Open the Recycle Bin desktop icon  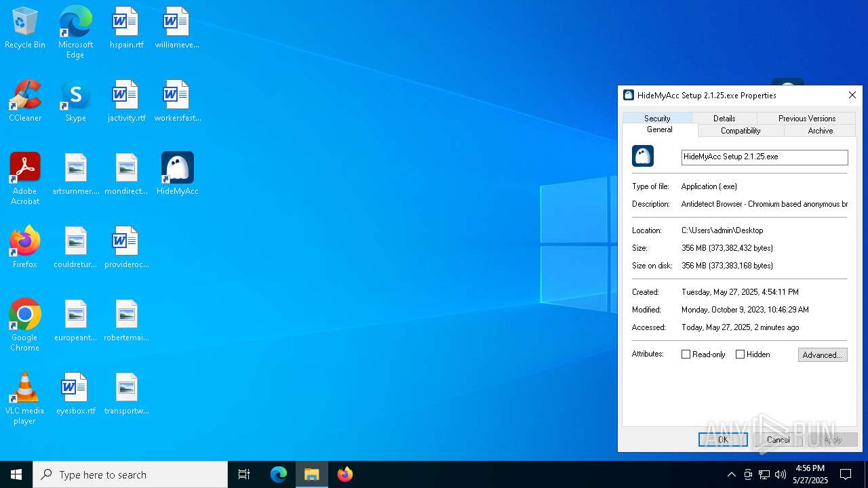pyautogui.click(x=25, y=28)
